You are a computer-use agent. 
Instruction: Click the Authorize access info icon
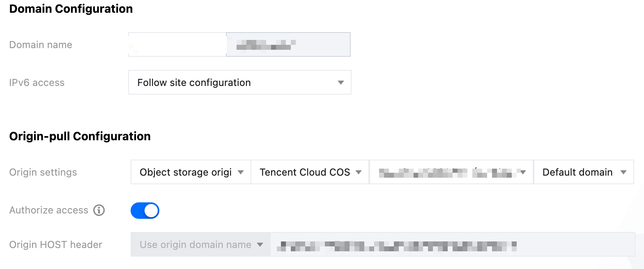99,211
